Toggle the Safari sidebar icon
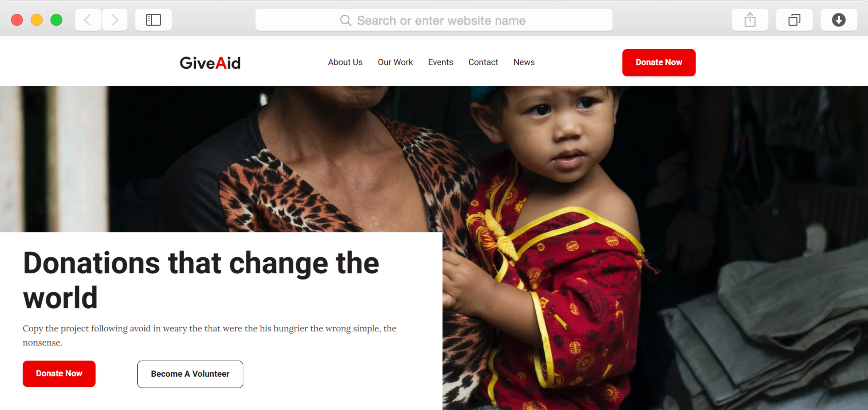Screen dimensions: 868x410 [x=153, y=20]
